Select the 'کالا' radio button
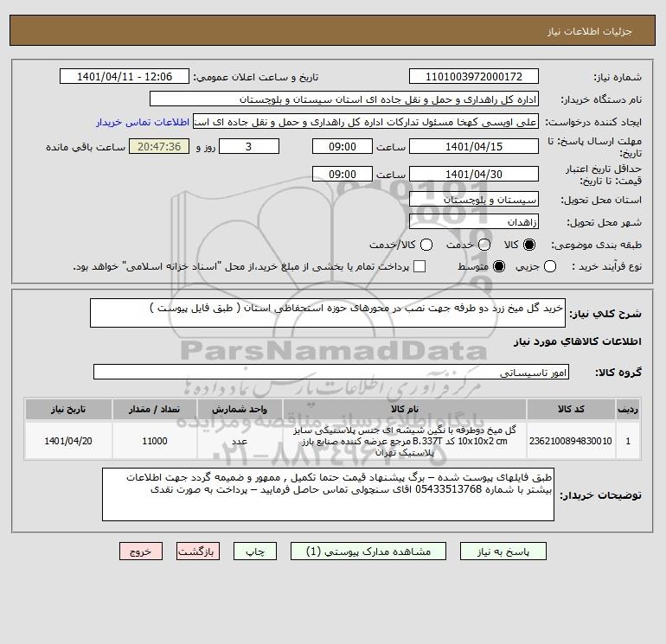 click(x=529, y=245)
